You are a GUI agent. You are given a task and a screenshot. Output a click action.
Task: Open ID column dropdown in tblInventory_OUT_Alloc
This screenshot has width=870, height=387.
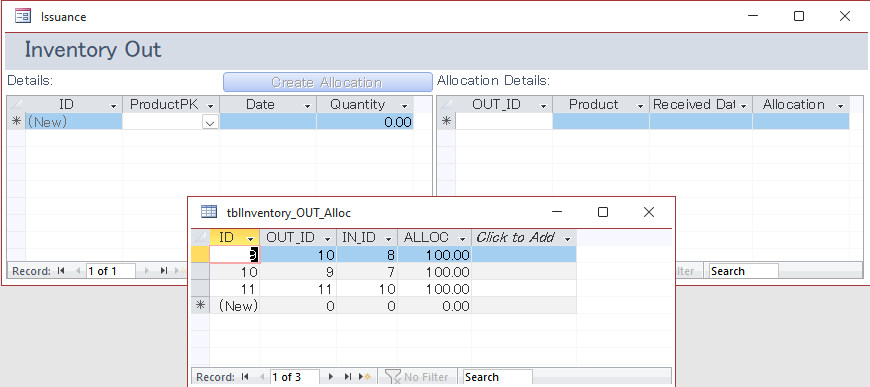[x=251, y=238]
